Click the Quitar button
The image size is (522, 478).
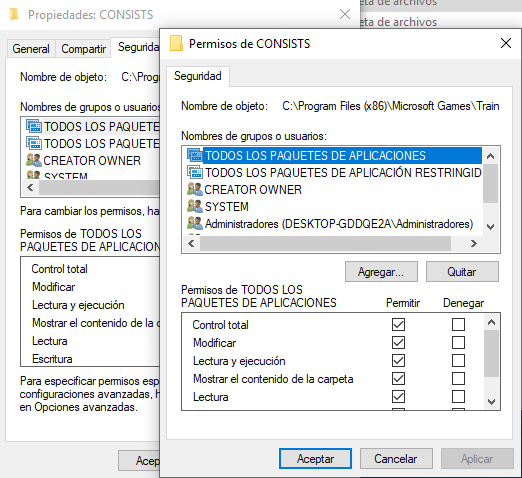(x=462, y=272)
